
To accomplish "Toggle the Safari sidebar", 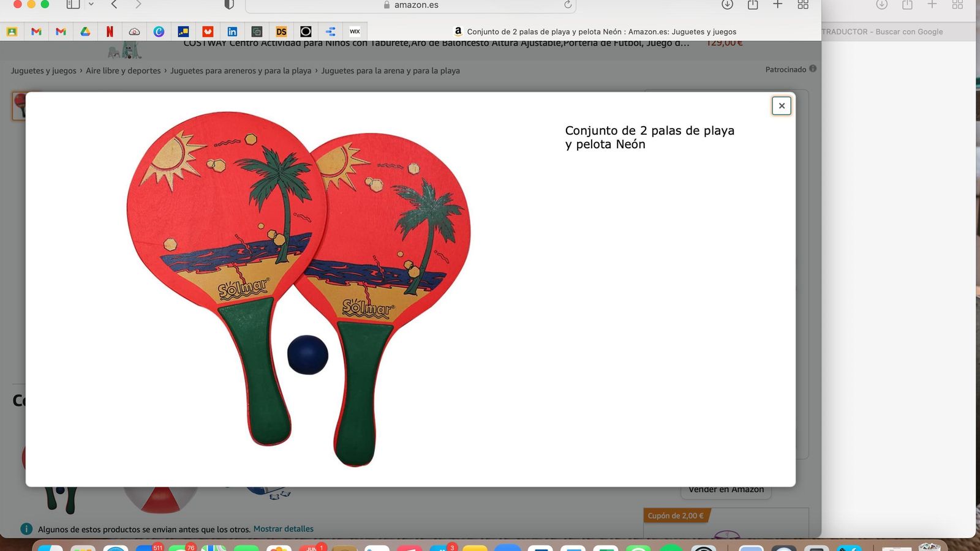I will (73, 5).
